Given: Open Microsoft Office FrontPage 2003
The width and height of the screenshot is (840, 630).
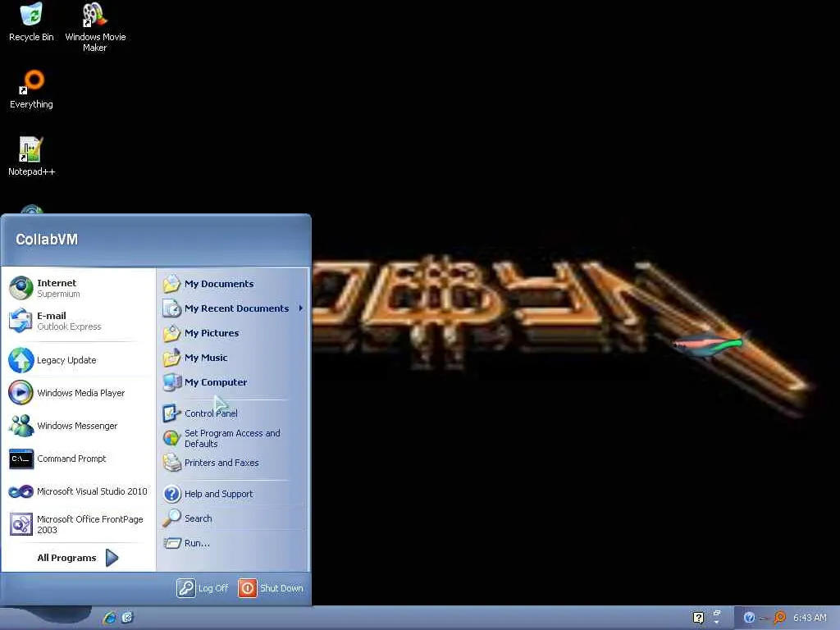Looking at the screenshot, I should click(x=78, y=524).
